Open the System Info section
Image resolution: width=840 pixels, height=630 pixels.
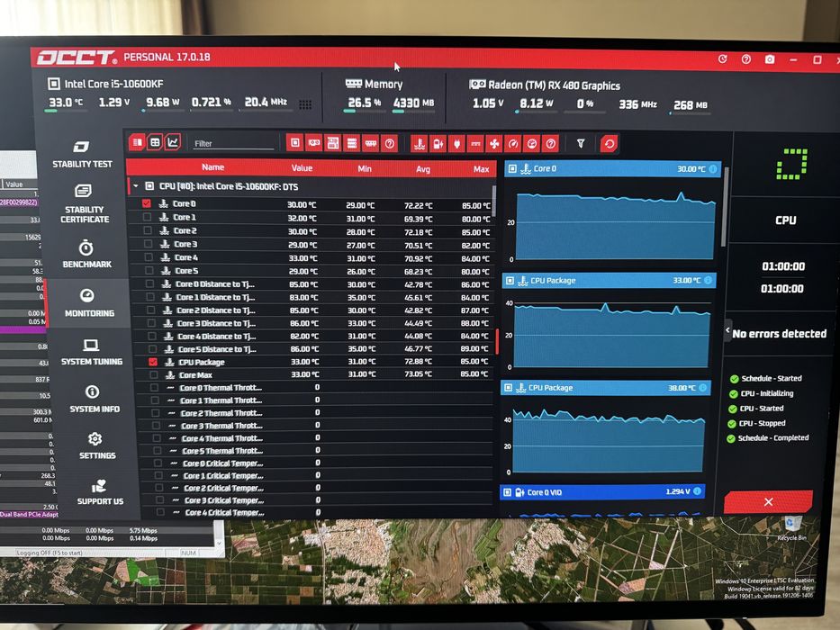click(94, 400)
